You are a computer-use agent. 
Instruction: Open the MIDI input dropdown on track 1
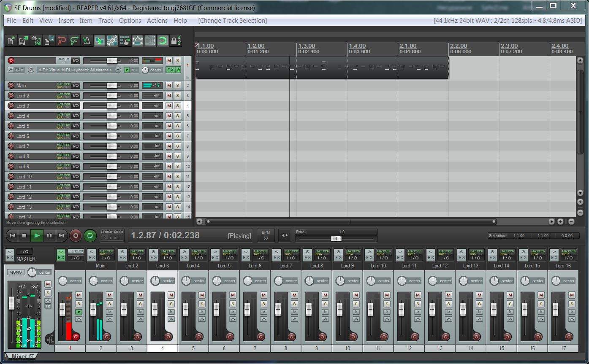pyautogui.click(x=118, y=70)
